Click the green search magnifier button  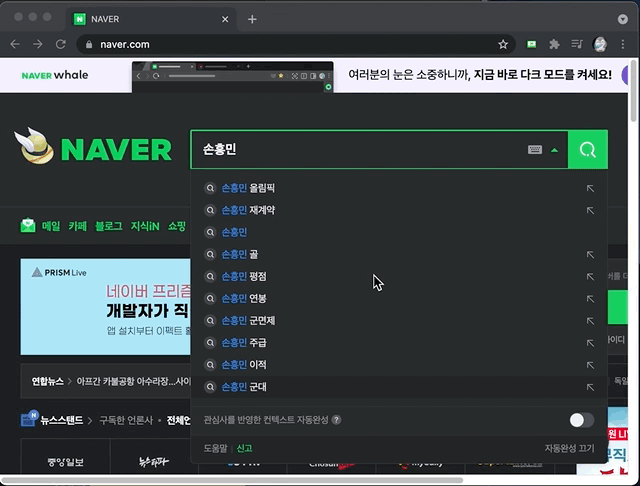pyautogui.click(x=588, y=150)
